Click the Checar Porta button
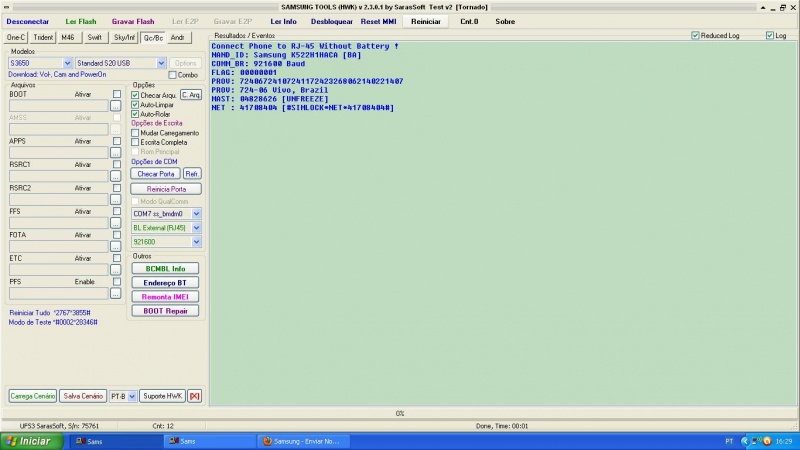 click(x=156, y=174)
